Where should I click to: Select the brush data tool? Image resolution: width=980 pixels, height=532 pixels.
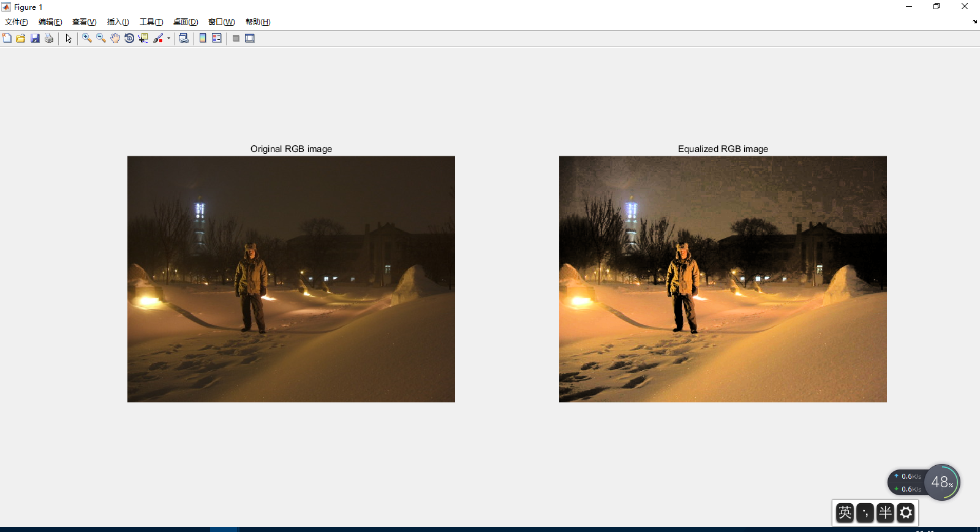pos(158,38)
